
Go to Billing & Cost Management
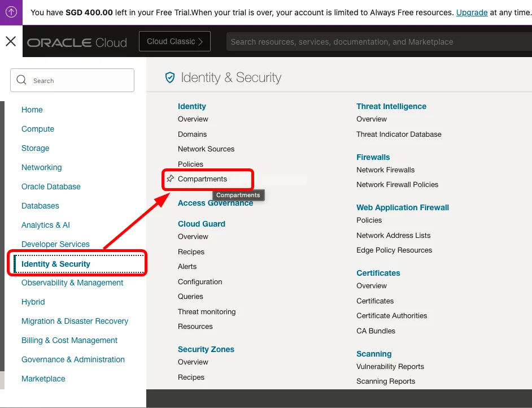(69, 340)
